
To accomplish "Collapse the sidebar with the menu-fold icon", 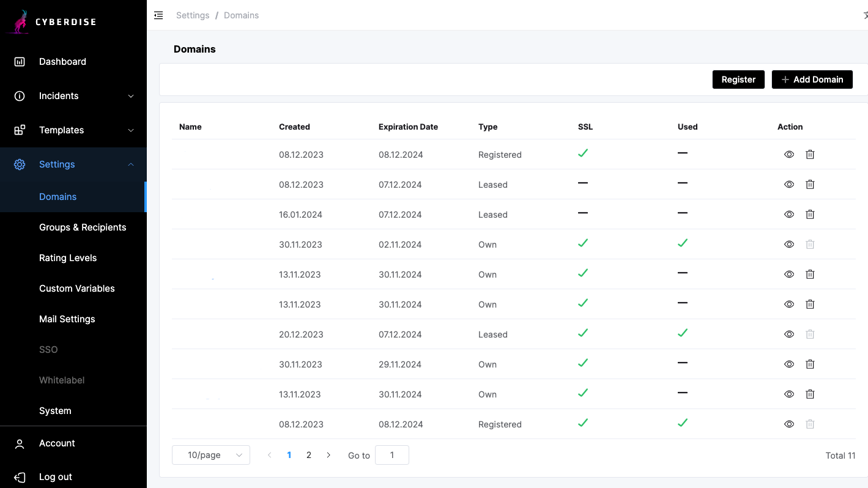I will (x=158, y=15).
